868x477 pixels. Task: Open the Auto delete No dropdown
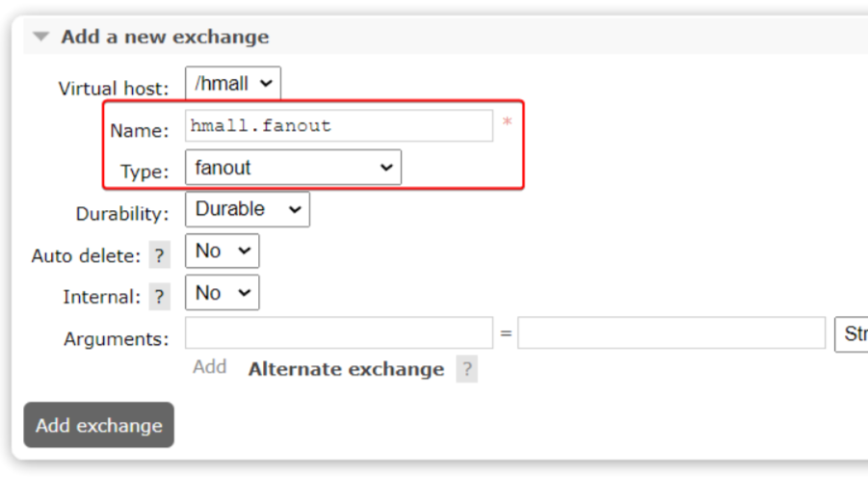pyautogui.click(x=222, y=252)
